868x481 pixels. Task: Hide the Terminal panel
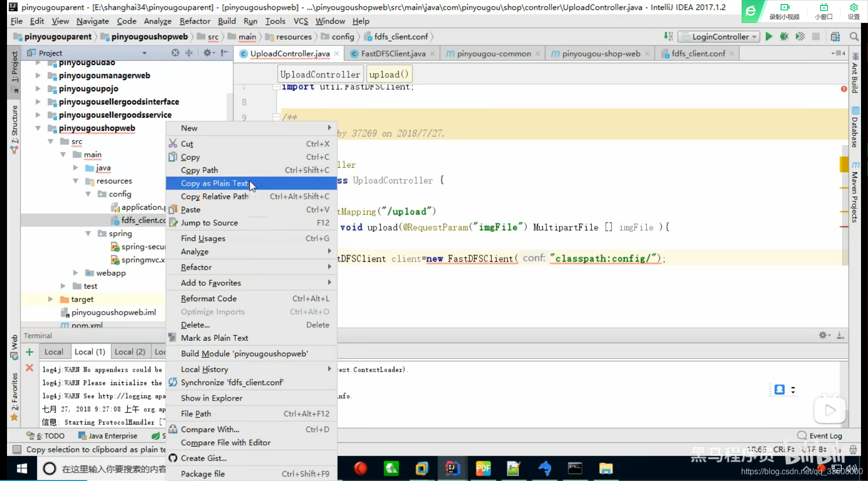pyautogui.click(x=841, y=336)
